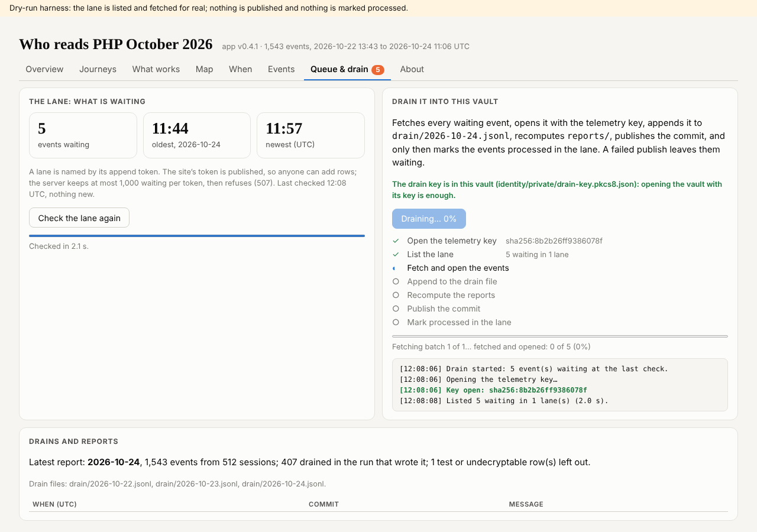Viewport: 757px width, 532px height.
Task: Click the Check the lane again button
Action: [79, 218]
